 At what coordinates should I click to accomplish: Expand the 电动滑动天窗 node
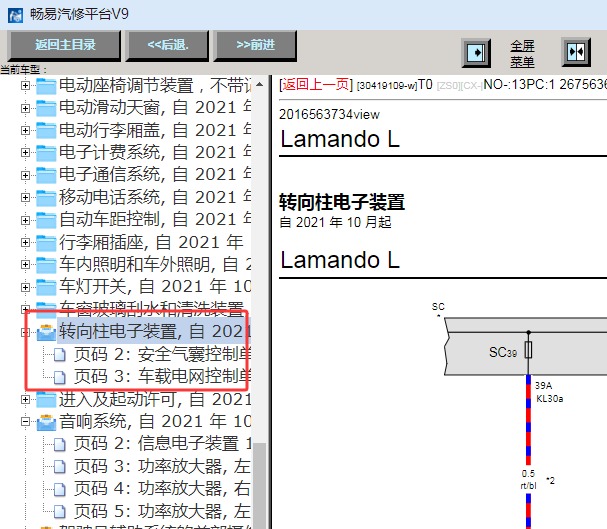25,108
